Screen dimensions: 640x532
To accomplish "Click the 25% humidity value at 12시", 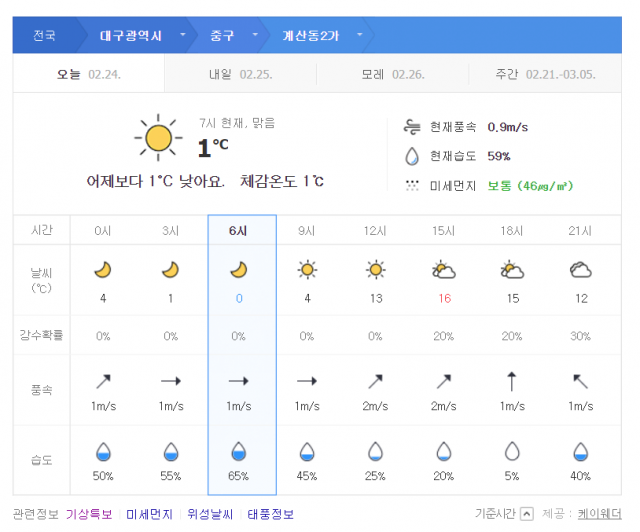I will click(x=375, y=476).
